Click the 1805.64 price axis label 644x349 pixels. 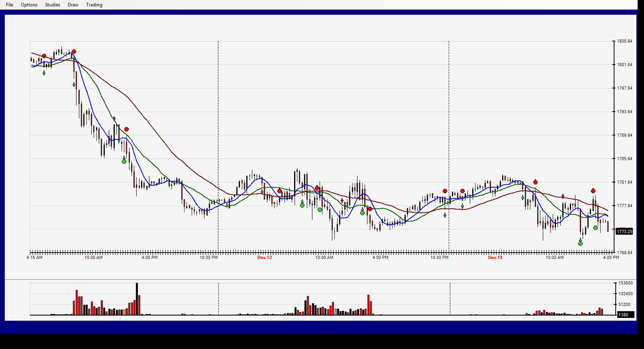625,41
